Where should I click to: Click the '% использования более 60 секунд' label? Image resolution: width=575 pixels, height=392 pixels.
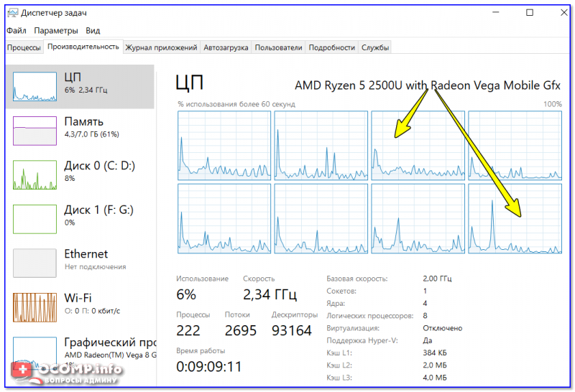coord(236,104)
